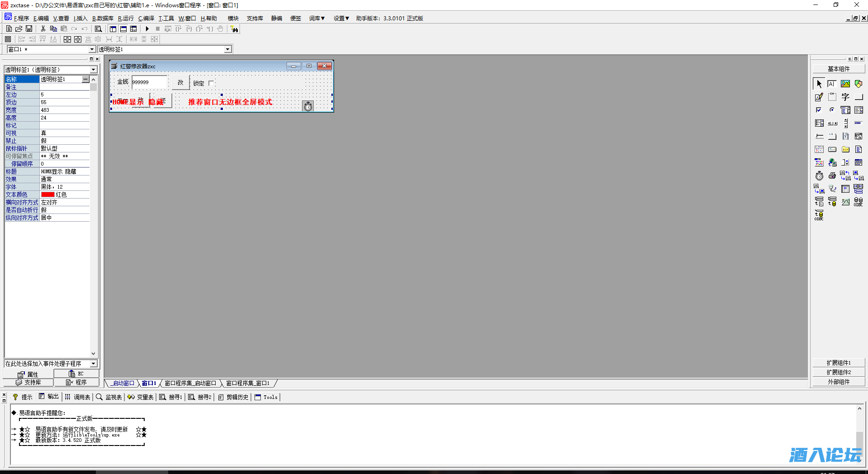
Task: Toggle the 锁定 checkbox on the form
Action: pyautogui.click(x=211, y=83)
